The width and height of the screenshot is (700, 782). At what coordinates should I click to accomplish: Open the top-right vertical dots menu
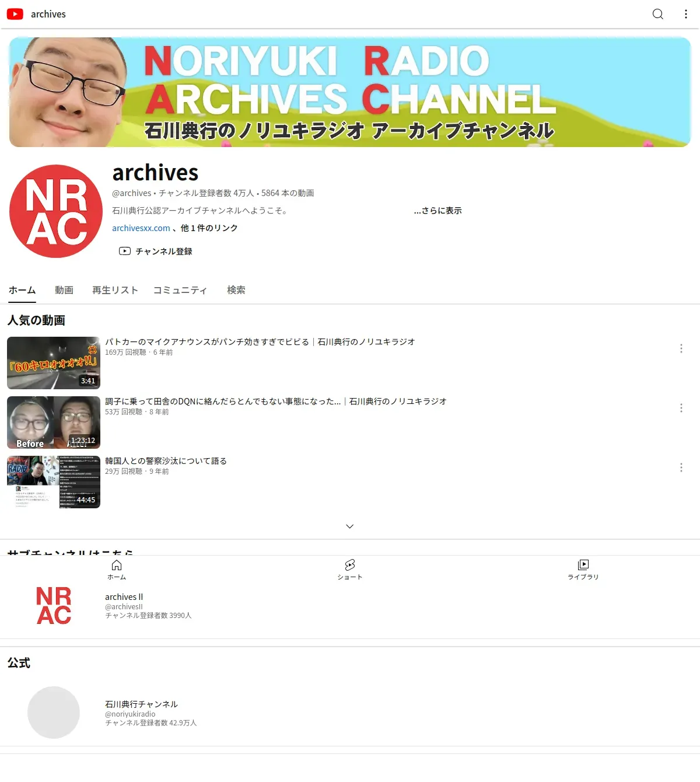[x=686, y=14]
